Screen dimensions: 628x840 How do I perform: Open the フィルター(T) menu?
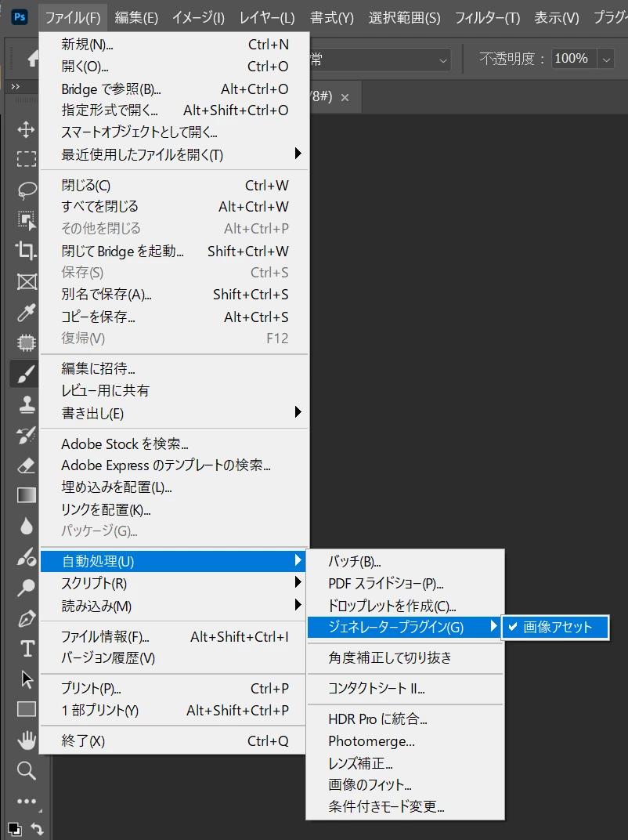487,18
